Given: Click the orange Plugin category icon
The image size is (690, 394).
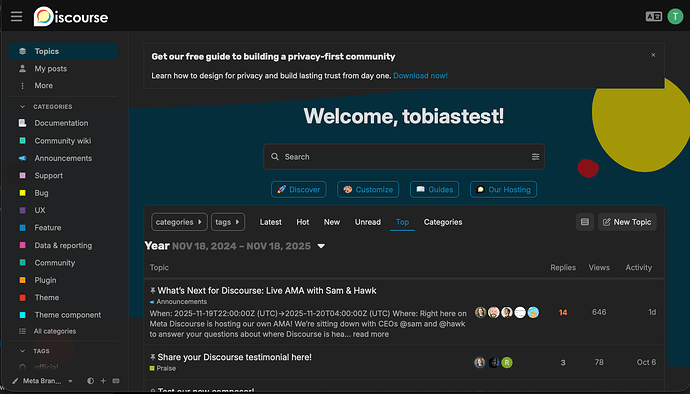Looking at the screenshot, I should point(22,280).
